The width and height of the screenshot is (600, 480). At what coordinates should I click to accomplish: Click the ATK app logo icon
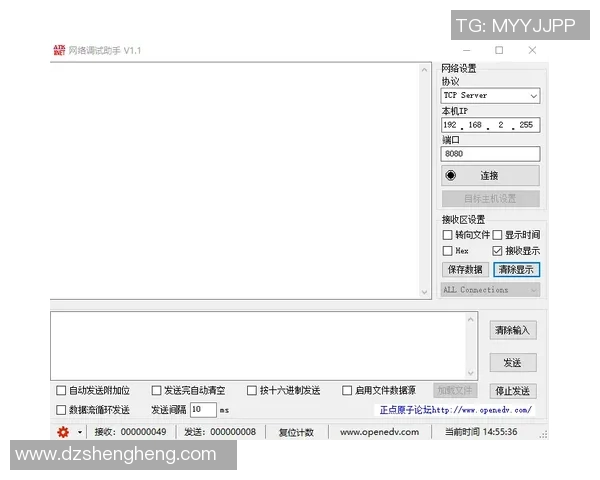coord(59,50)
